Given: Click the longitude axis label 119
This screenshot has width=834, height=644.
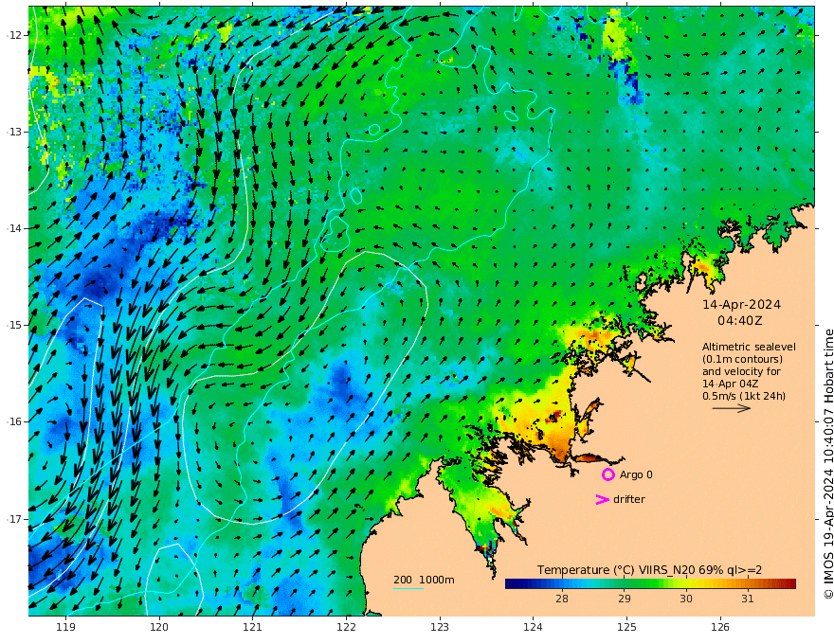Looking at the screenshot, I should [x=65, y=628].
